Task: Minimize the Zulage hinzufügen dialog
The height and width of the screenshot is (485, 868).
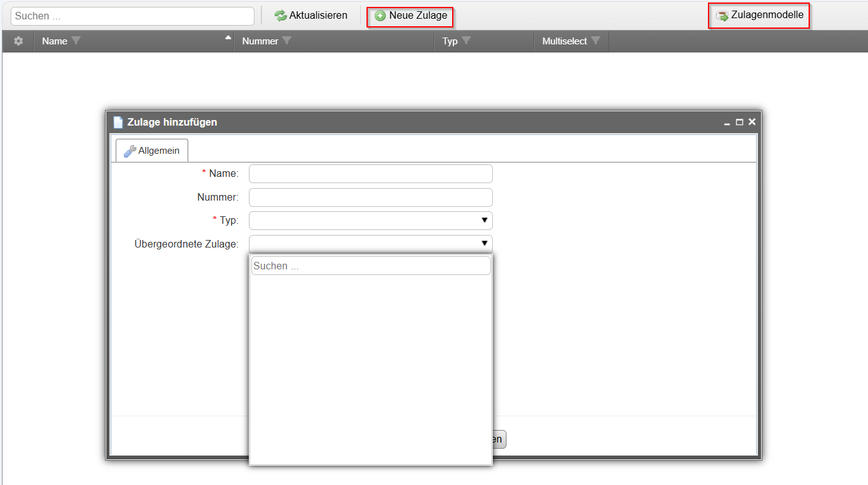Action: (727, 122)
